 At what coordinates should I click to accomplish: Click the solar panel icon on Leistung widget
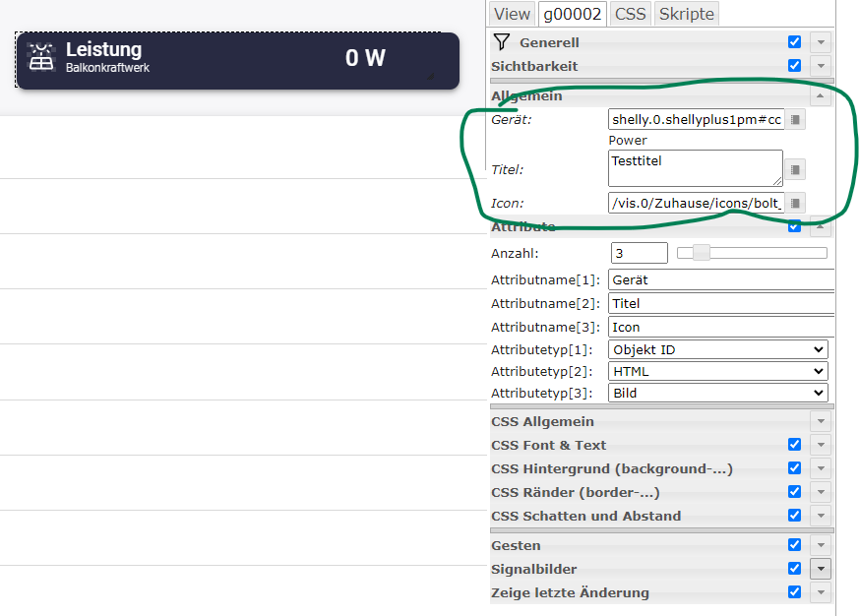(41, 57)
